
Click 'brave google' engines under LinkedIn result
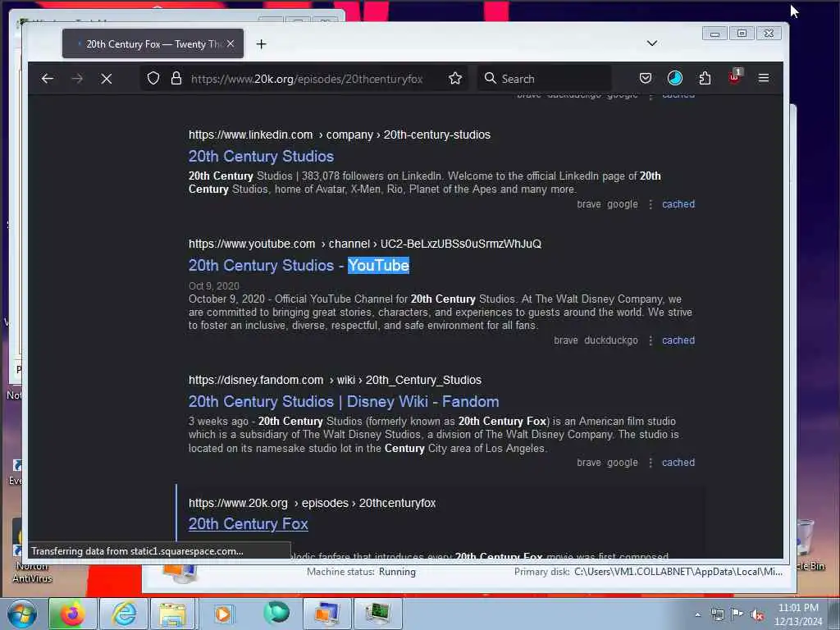[607, 204]
